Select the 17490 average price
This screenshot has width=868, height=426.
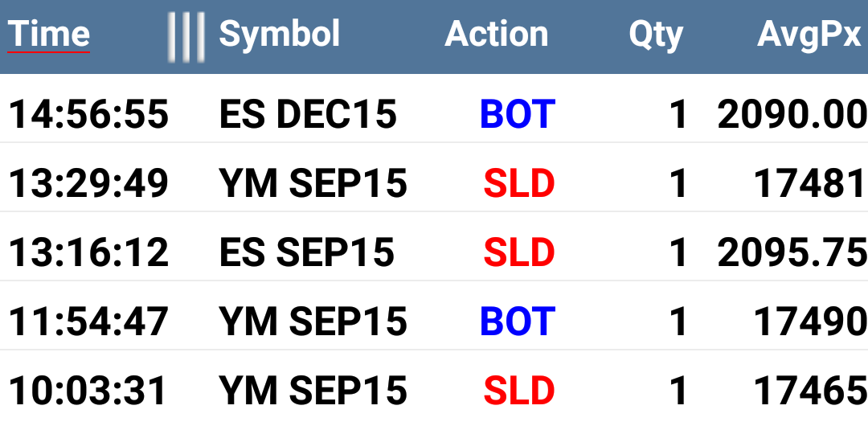point(810,322)
